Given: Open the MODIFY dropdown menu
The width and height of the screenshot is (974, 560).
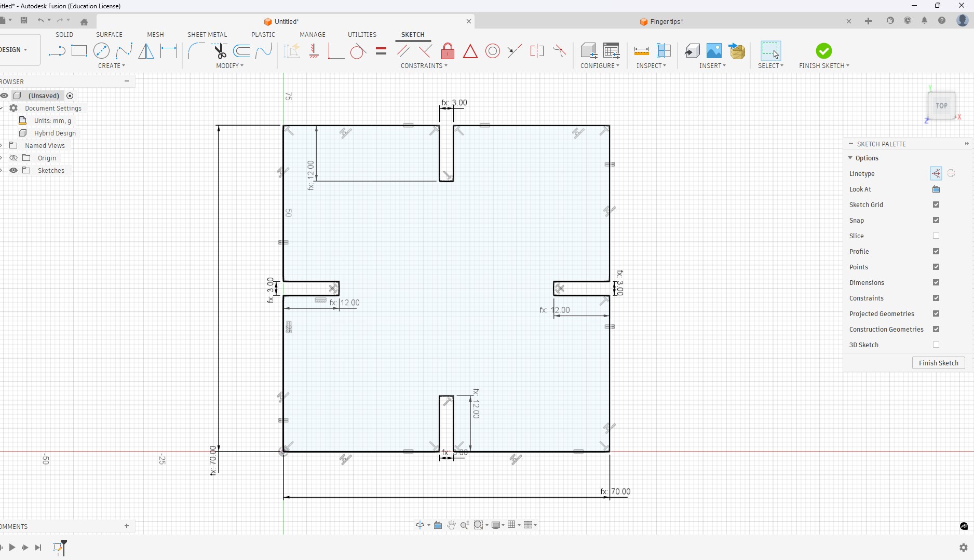Looking at the screenshot, I should [230, 66].
